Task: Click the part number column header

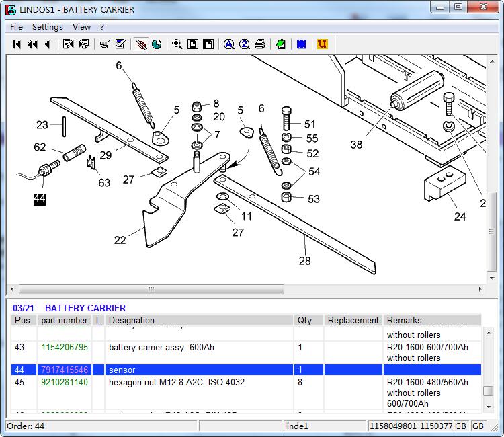Action: [x=65, y=320]
